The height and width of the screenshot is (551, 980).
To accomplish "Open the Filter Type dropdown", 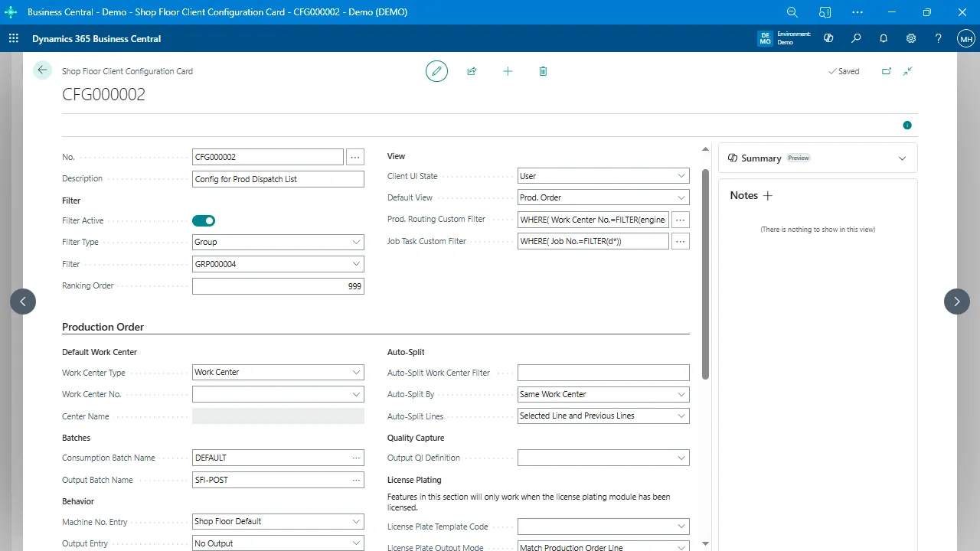I will click(x=278, y=242).
